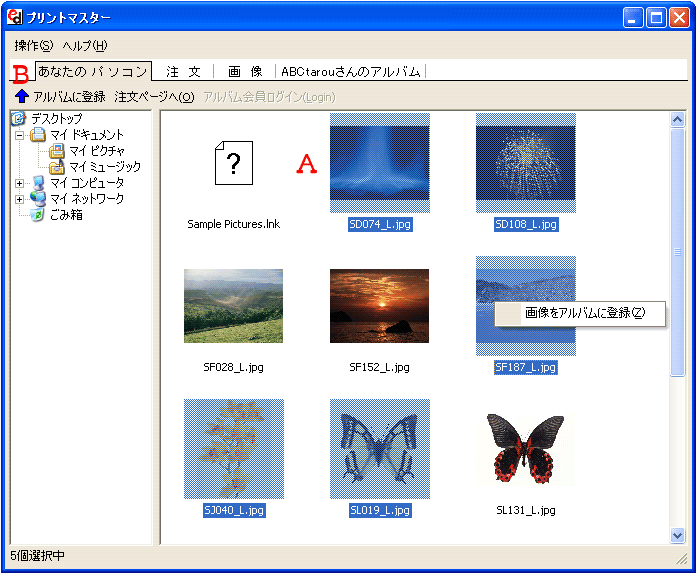Click the SF187_L.jpg file name label
Viewport: 696px width, 574px height.
pos(526,367)
